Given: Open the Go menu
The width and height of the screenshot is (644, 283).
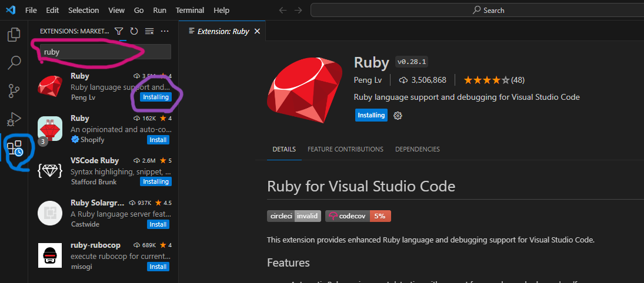Looking at the screenshot, I should 139,10.
